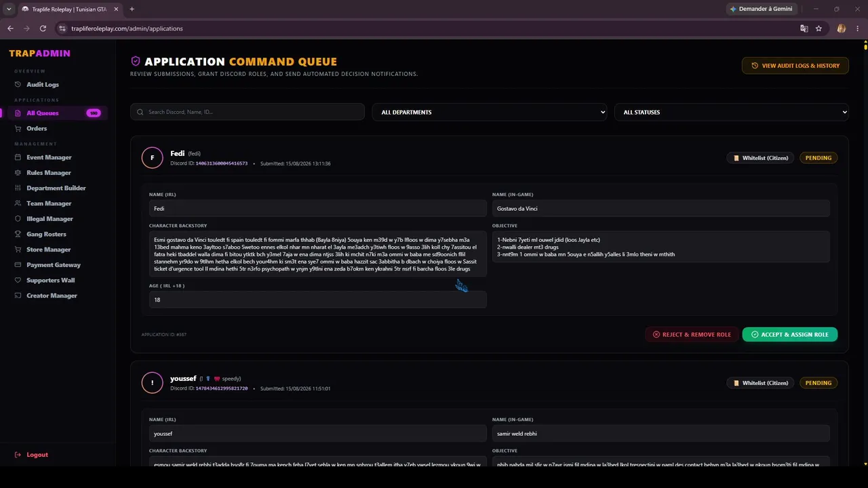Click the All Queues count badge
Image resolution: width=868 pixels, height=488 pixels.
[94, 113]
